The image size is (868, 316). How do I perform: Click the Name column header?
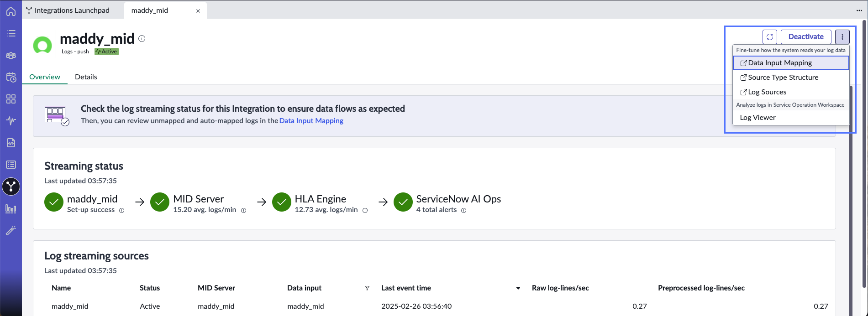tap(61, 288)
